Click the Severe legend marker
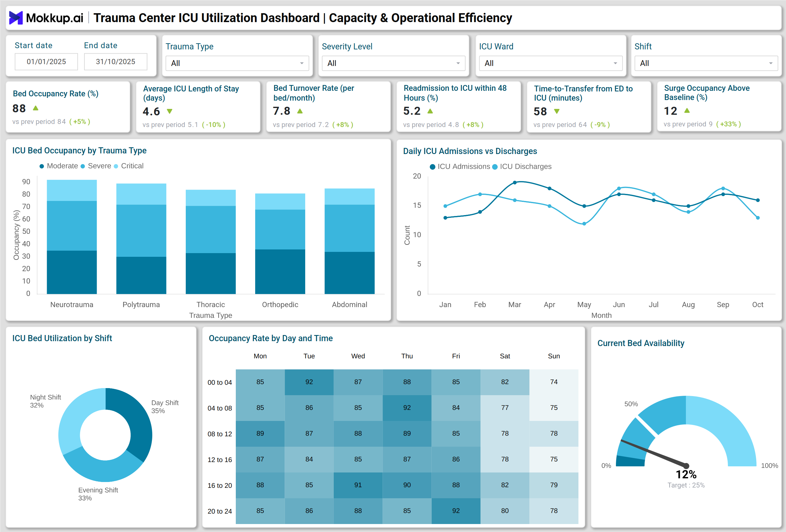This screenshot has height=532, width=786. pos(83,166)
